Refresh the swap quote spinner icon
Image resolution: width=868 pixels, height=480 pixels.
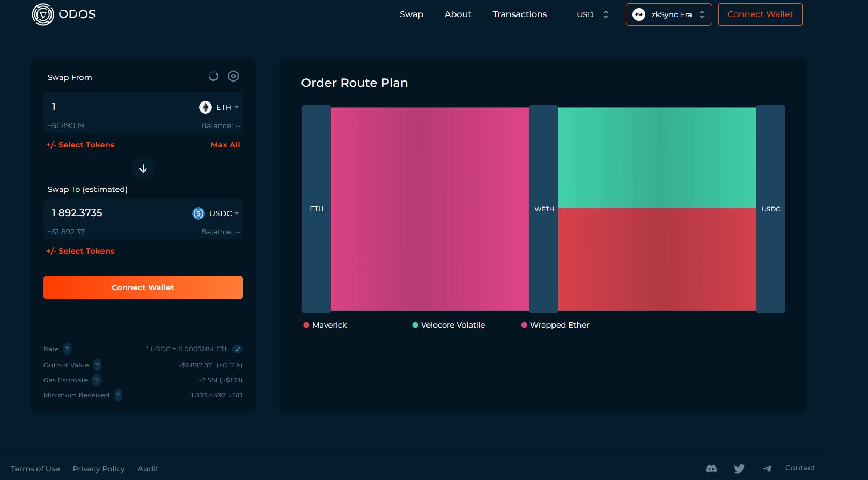point(214,76)
